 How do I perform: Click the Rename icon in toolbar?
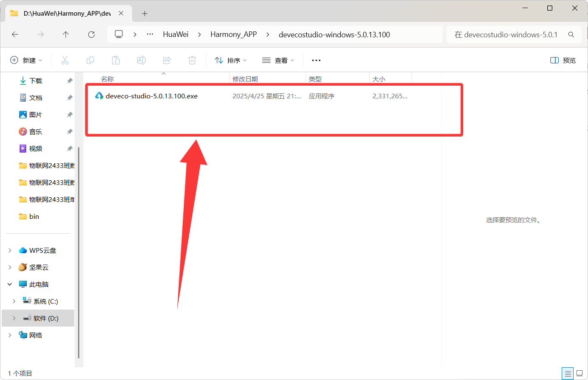[141, 60]
